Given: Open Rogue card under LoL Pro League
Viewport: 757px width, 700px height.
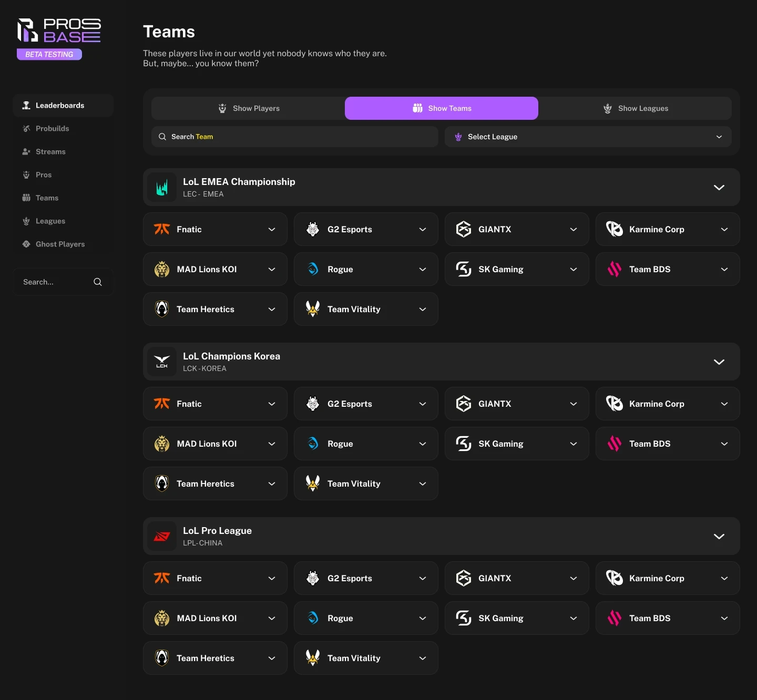Looking at the screenshot, I should click(x=366, y=618).
